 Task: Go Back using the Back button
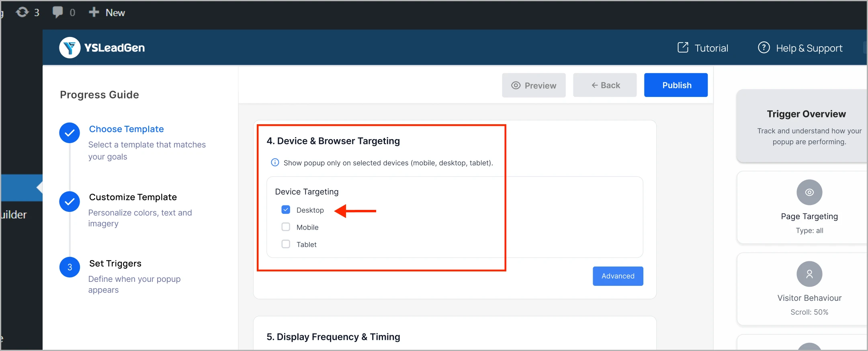605,85
